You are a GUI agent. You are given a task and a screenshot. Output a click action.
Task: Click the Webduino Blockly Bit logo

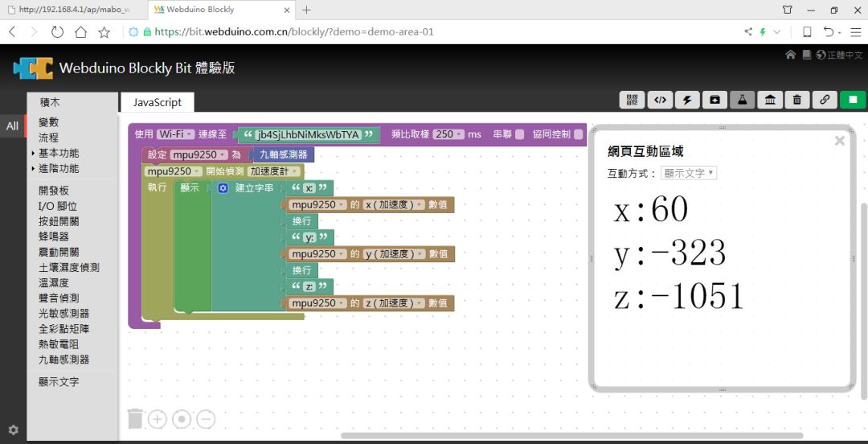tap(33, 68)
